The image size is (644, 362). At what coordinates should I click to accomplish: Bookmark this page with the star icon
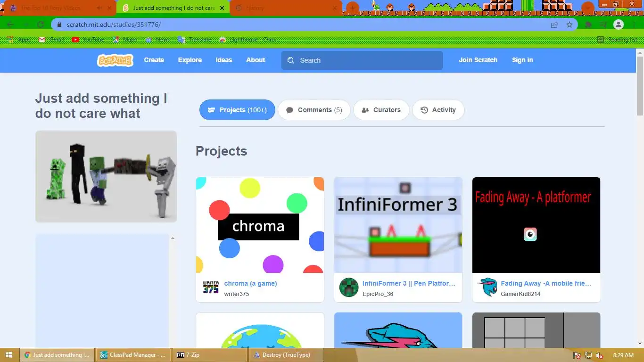pyautogui.click(x=570, y=25)
